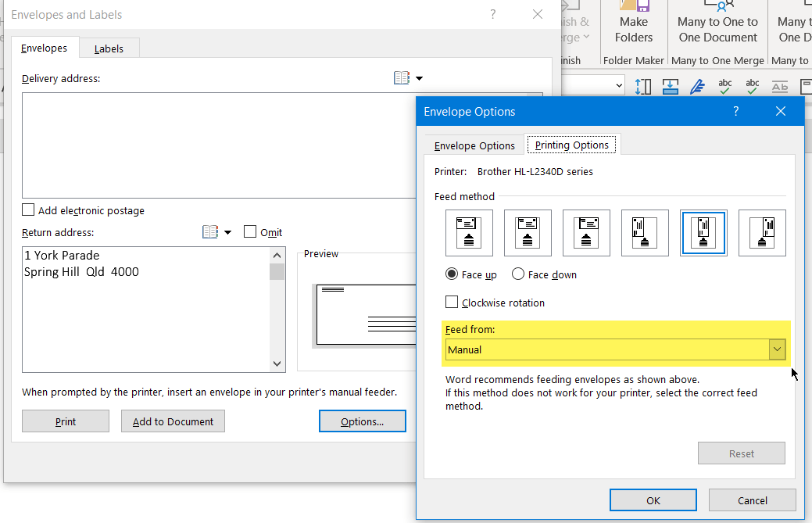The image size is (812, 523).
Task: Click line height icon with vertical arrows
Action: click(642, 86)
